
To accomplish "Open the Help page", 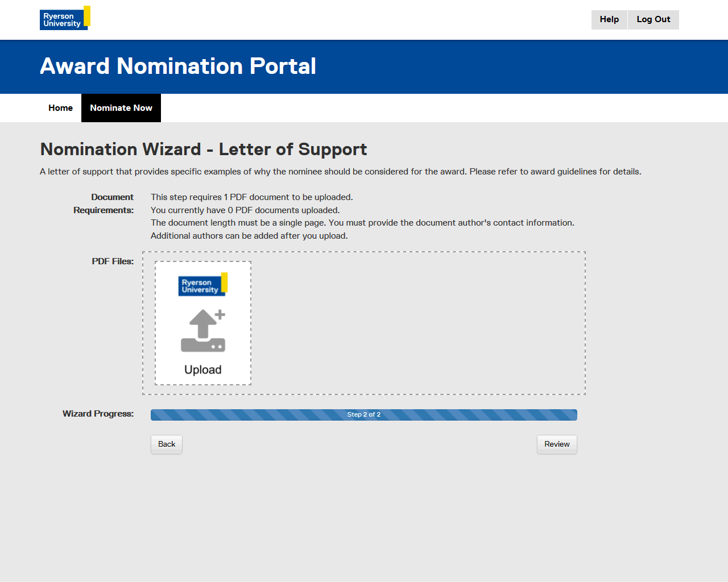I will pos(609,19).
